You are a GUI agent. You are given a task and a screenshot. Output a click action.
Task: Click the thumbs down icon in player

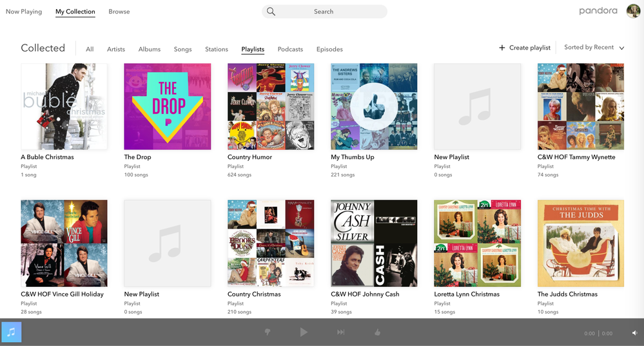267,332
